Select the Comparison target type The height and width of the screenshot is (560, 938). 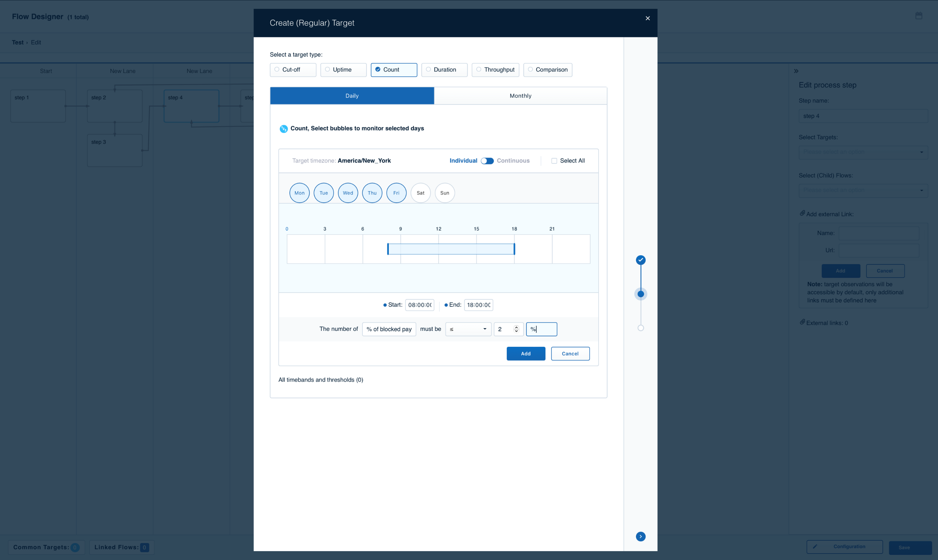[x=548, y=70]
